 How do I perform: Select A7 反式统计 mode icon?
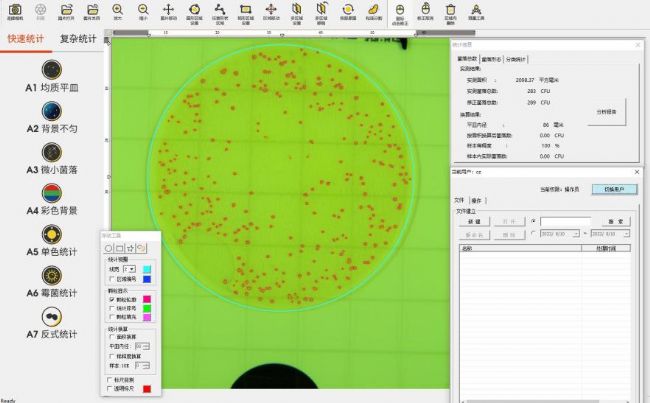point(52,316)
